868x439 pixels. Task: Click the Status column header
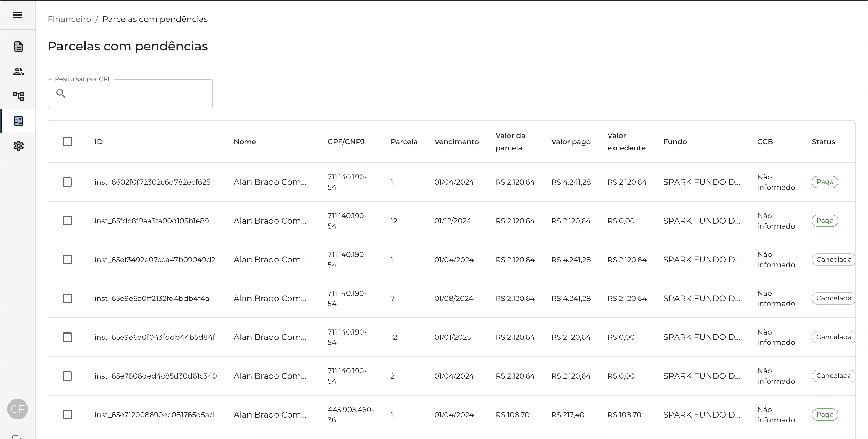pyautogui.click(x=823, y=142)
